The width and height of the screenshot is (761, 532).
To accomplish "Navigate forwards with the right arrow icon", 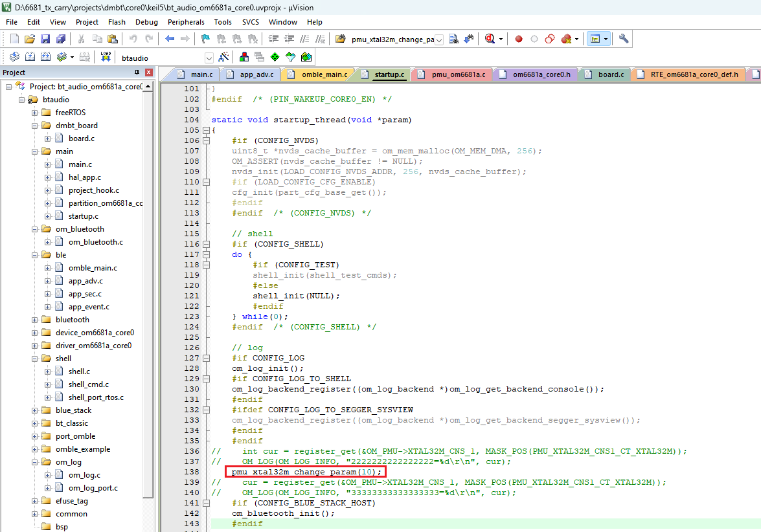I will 185,39.
